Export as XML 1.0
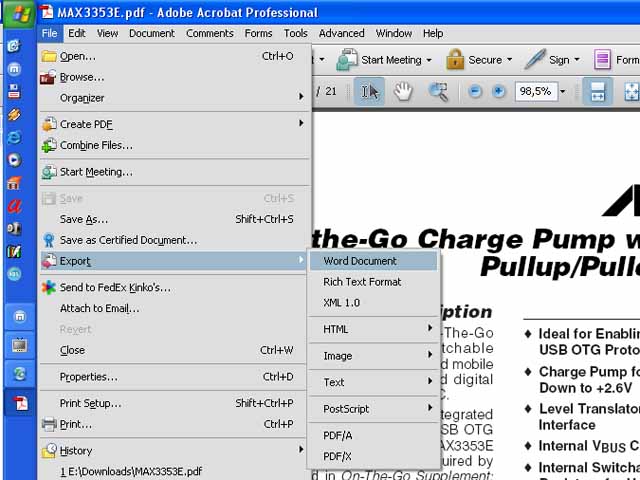 click(x=373, y=303)
